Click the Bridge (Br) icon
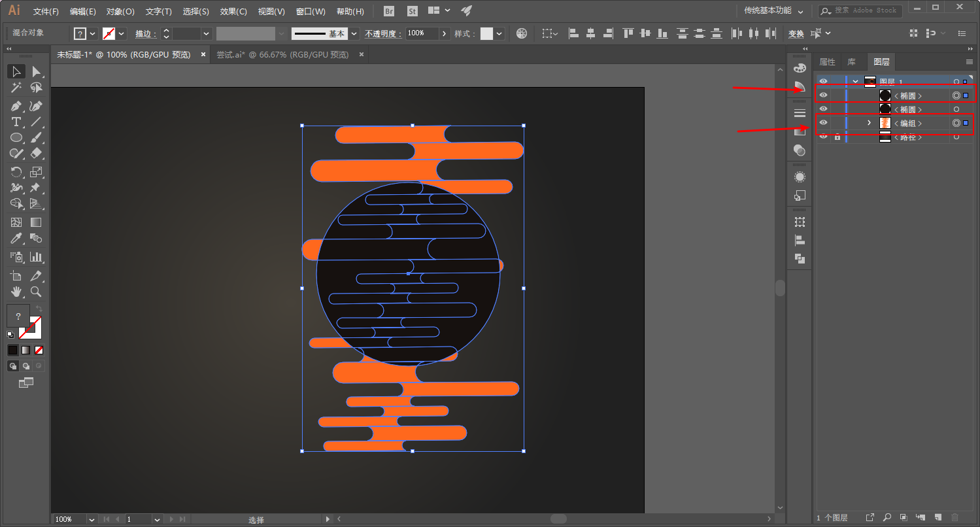Image resolution: width=980 pixels, height=527 pixels. [389, 11]
